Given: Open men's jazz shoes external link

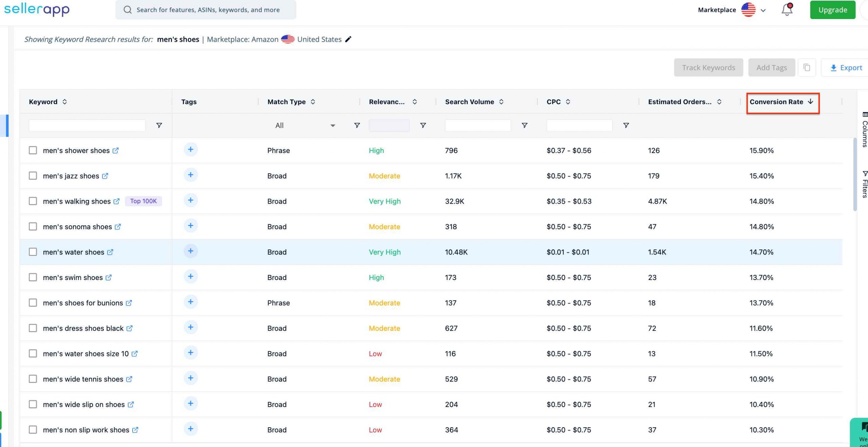Looking at the screenshot, I should pos(105,176).
